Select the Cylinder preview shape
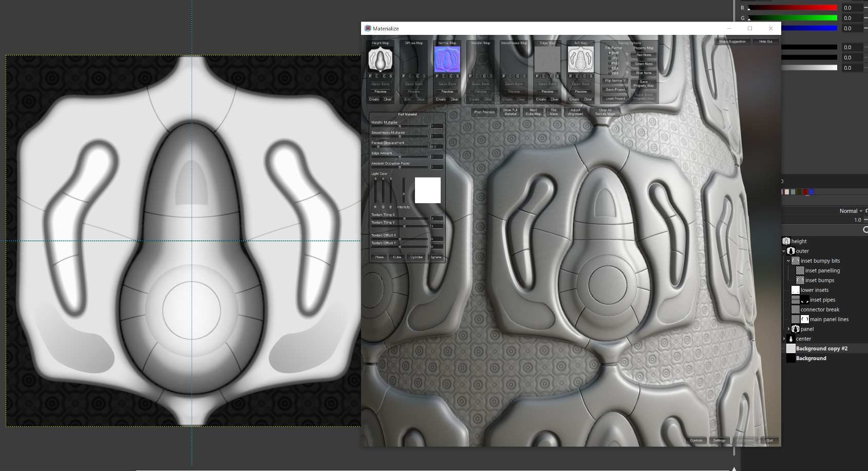 coord(417,257)
